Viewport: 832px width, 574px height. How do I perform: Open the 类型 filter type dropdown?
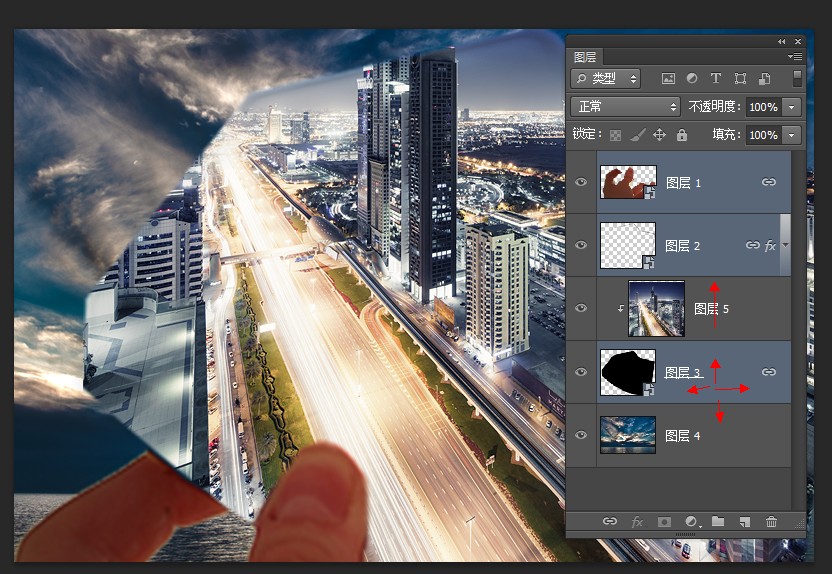[x=605, y=79]
